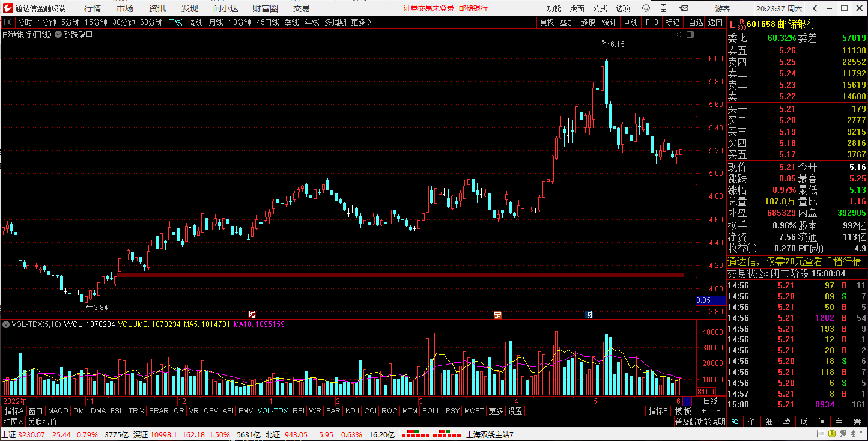Click the mobile phone icon in title bar
Screen dimensions: 868x441
click(664, 8)
